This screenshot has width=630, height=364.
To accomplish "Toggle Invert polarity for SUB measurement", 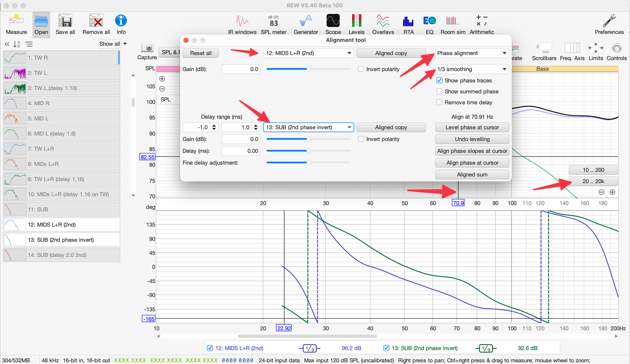I will [361, 139].
